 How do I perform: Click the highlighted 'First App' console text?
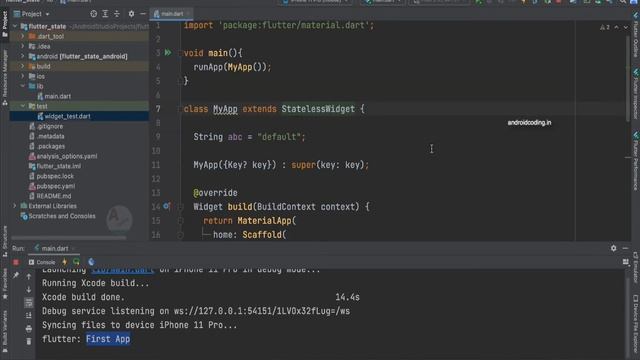click(x=108, y=339)
